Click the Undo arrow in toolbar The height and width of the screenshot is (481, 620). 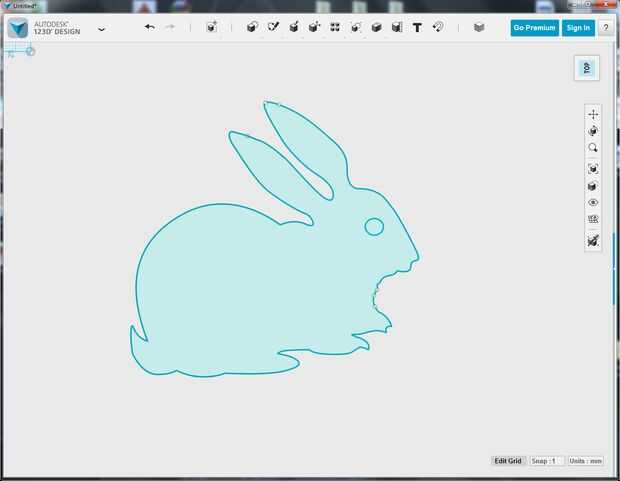(150, 27)
